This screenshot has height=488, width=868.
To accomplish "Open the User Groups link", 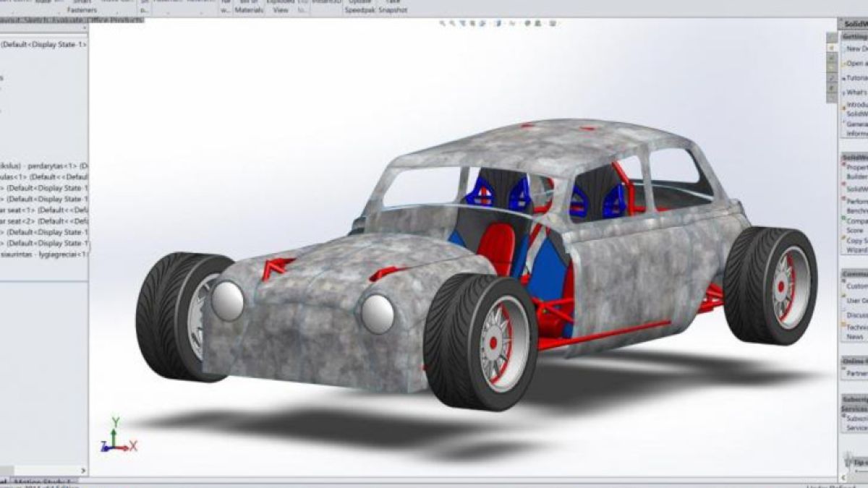I will tap(856, 300).
